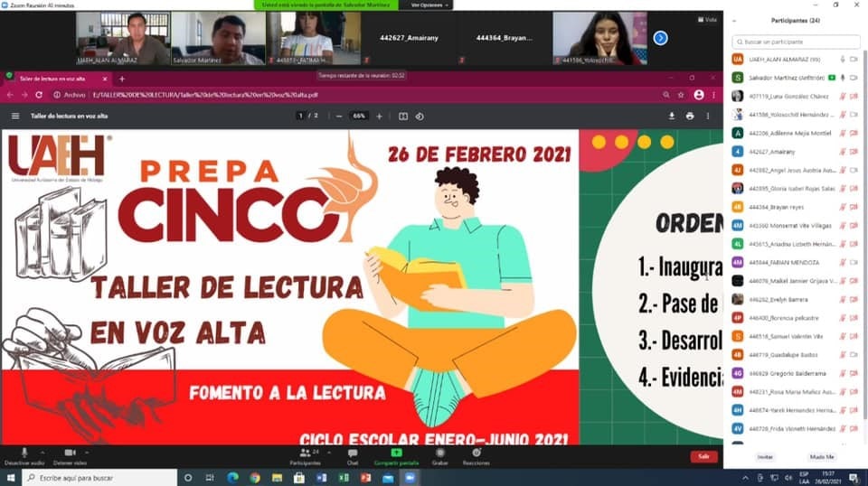
Task: Close 'Taller de lectura en voz alta' tab
Action: [x=105, y=79]
